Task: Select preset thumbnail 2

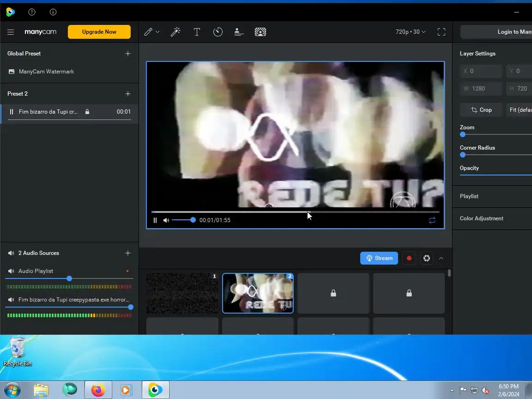Action: click(x=258, y=293)
